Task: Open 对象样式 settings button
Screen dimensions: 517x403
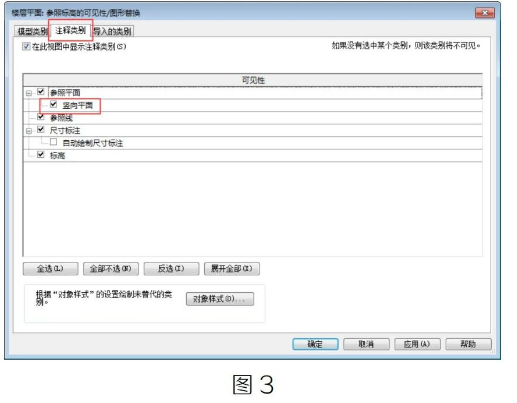Action: (x=220, y=299)
